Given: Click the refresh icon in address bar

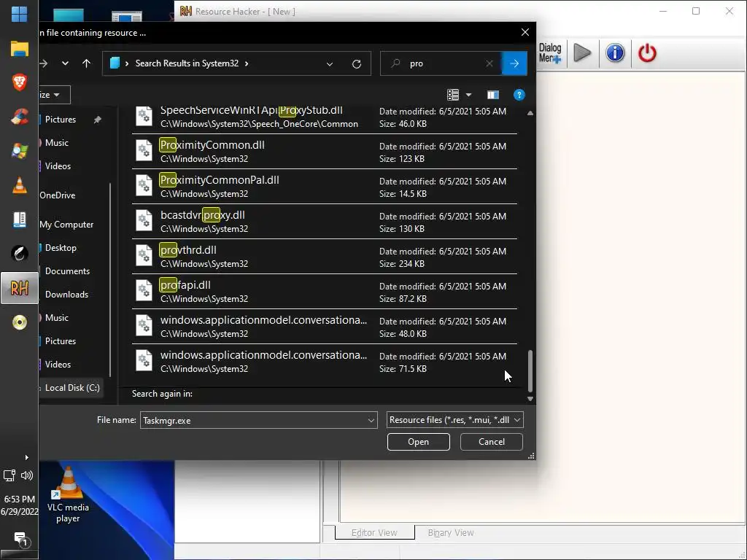Looking at the screenshot, I should point(356,64).
